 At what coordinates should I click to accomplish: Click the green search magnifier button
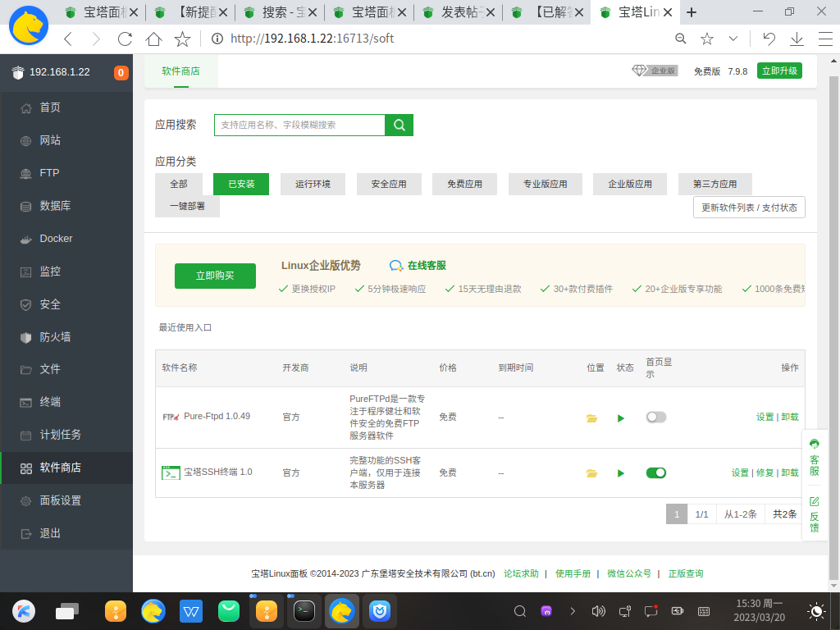coord(399,125)
